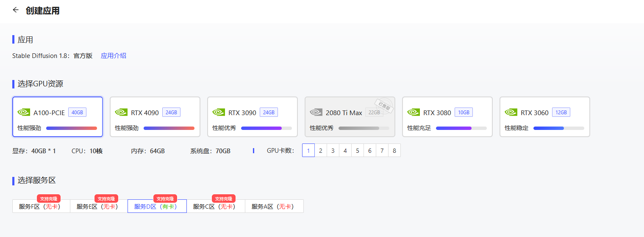Image resolution: width=644 pixels, height=237 pixels.
Task: Select 服务F区 (无卡) zone
Action: click(41, 206)
